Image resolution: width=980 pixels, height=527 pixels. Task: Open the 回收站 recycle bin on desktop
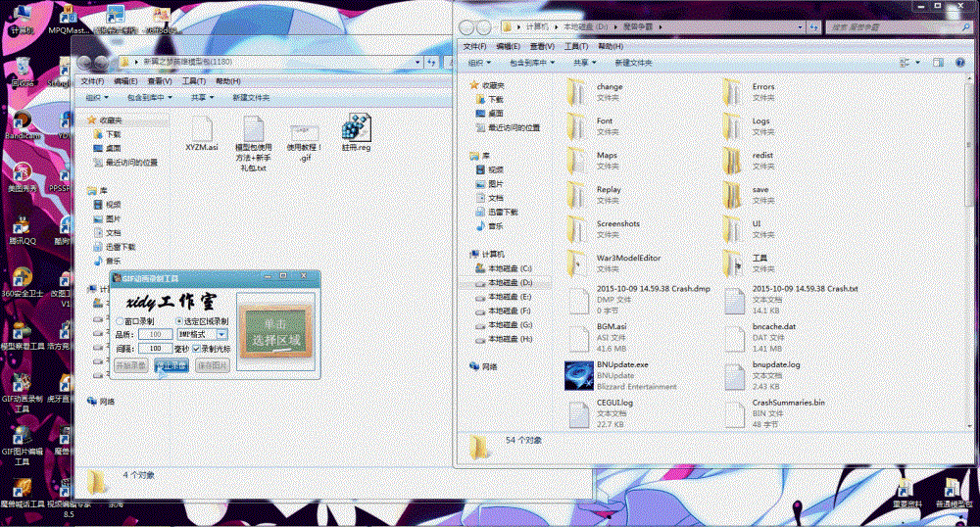(22, 69)
